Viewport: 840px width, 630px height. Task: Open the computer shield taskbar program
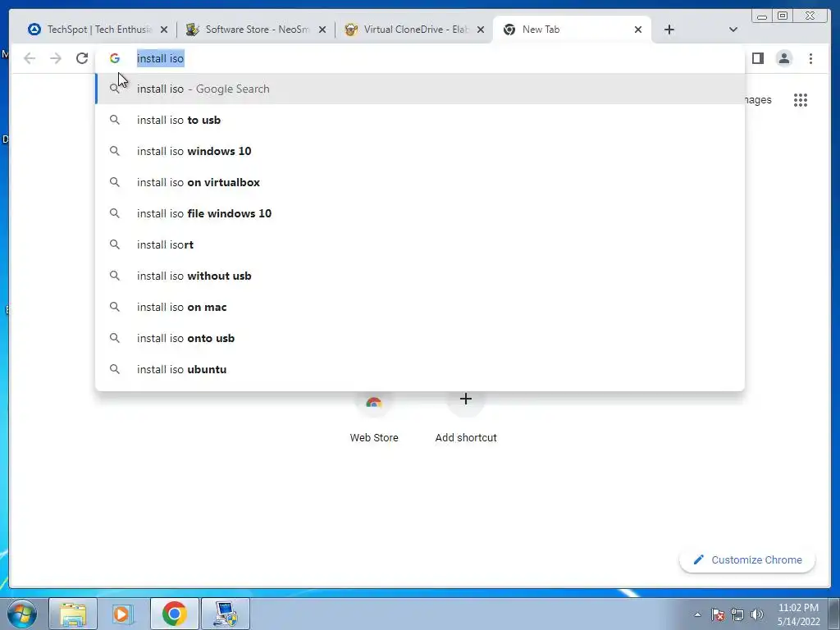[x=225, y=614]
